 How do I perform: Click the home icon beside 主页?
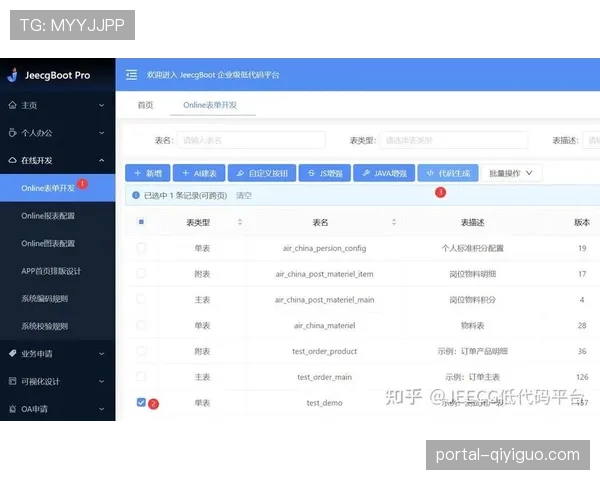pyautogui.click(x=13, y=105)
